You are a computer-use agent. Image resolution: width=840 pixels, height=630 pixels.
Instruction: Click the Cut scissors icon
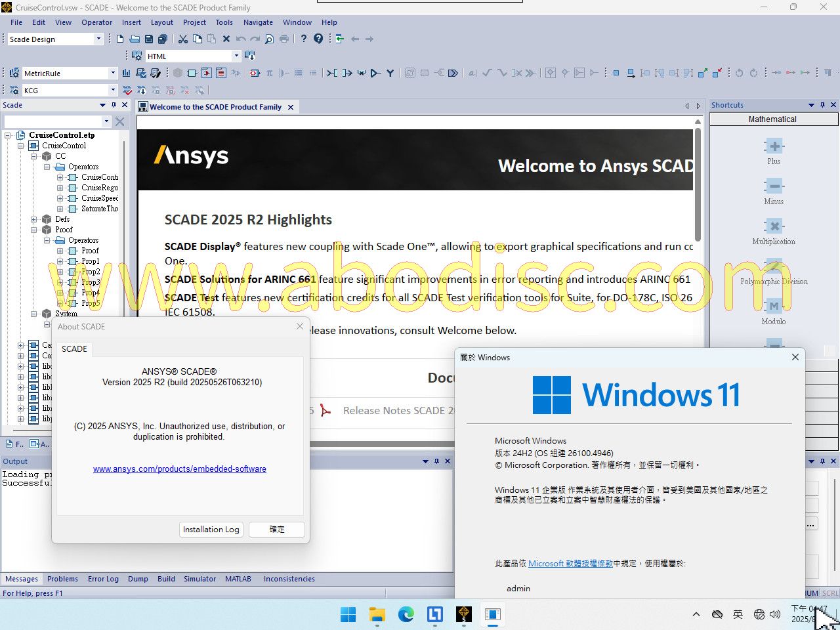(183, 39)
